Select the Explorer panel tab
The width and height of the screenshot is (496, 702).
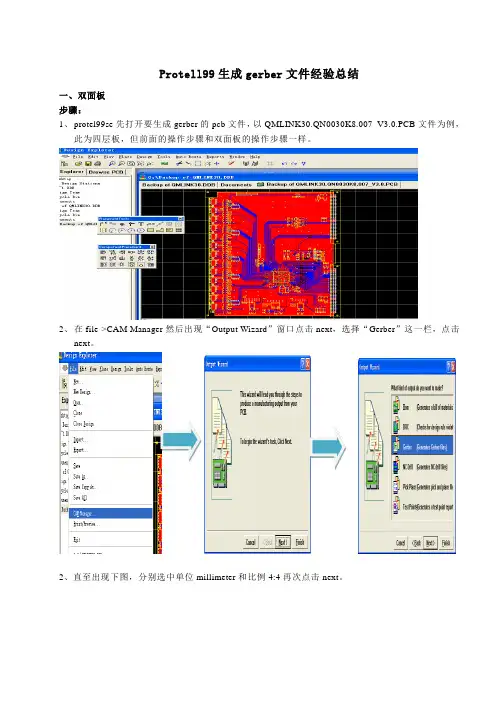click(72, 172)
